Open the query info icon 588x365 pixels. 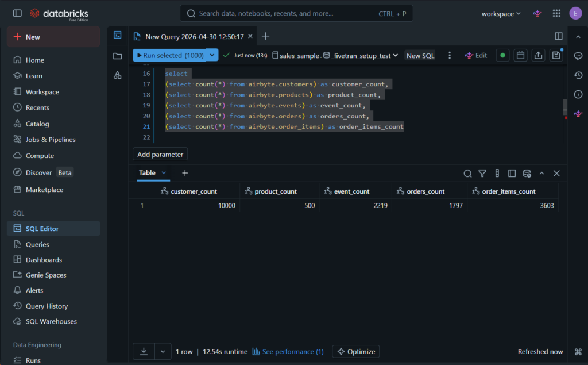tap(578, 94)
